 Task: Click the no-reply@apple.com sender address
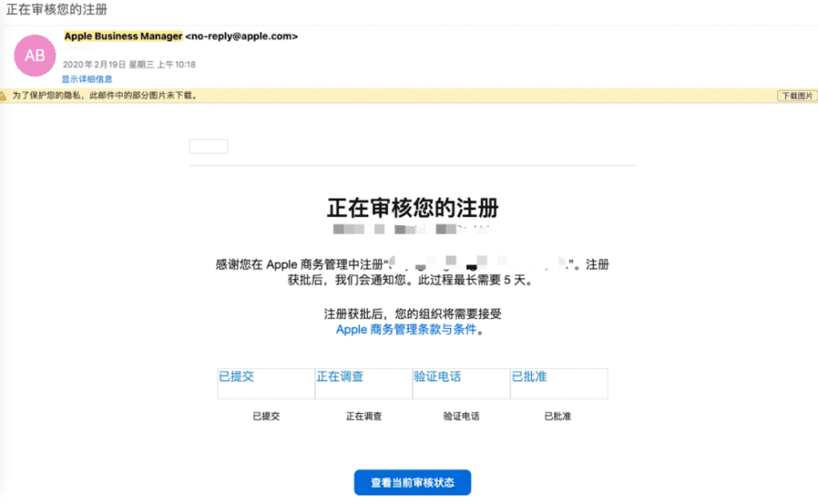click(x=241, y=36)
